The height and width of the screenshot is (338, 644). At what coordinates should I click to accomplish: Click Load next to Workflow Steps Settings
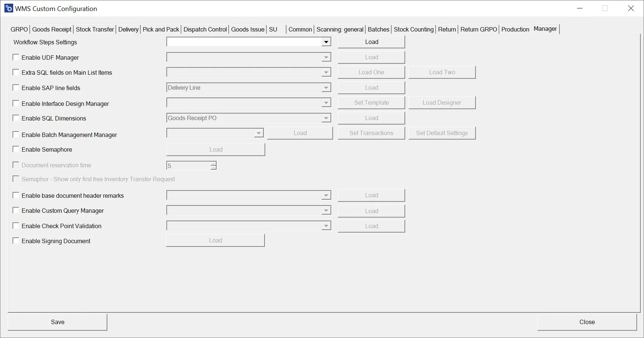click(x=371, y=42)
